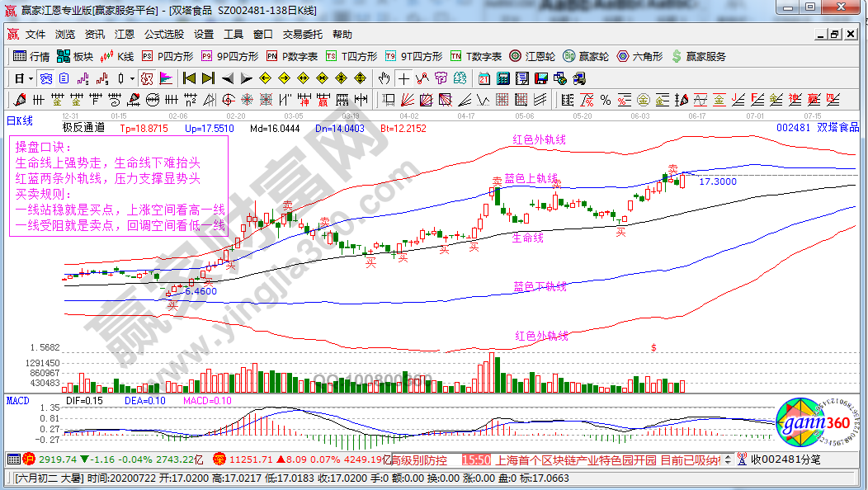The width and height of the screenshot is (868, 490).
Task: Open the 公式选股 menu
Action: (164, 35)
